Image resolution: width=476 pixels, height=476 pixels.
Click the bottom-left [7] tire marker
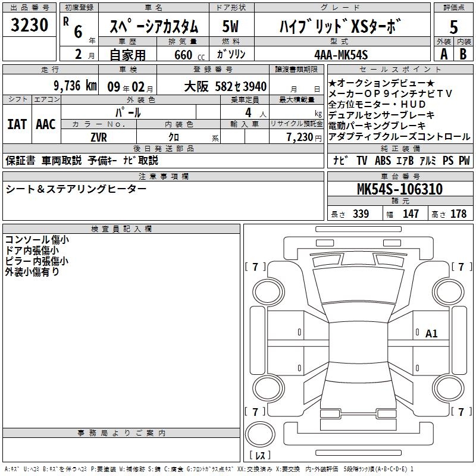(x=255, y=412)
